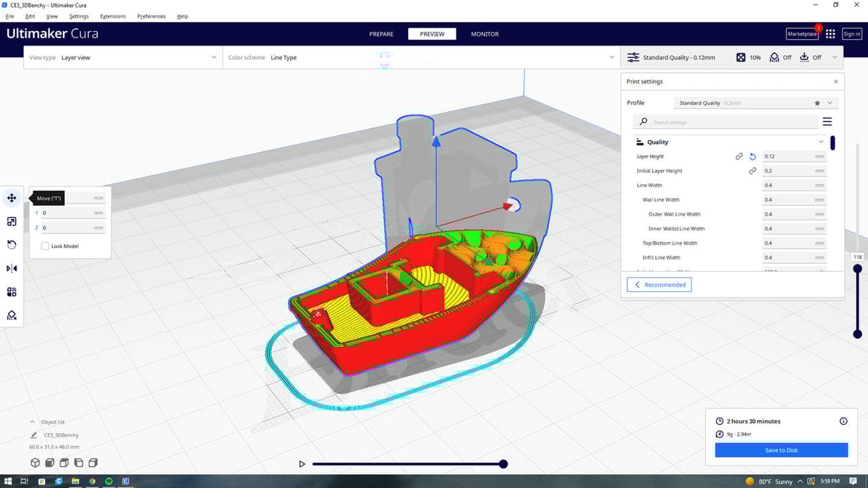Click link icon for Layer Height
868x488 pixels.
(739, 156)
